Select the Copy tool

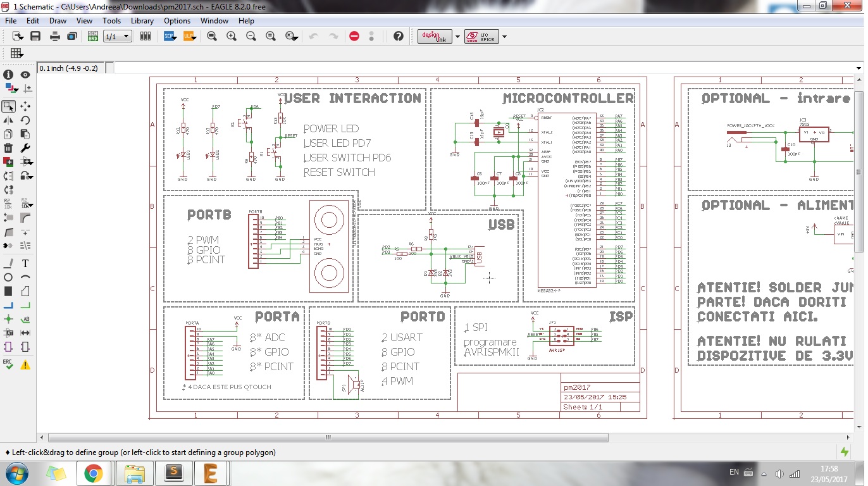8,134
